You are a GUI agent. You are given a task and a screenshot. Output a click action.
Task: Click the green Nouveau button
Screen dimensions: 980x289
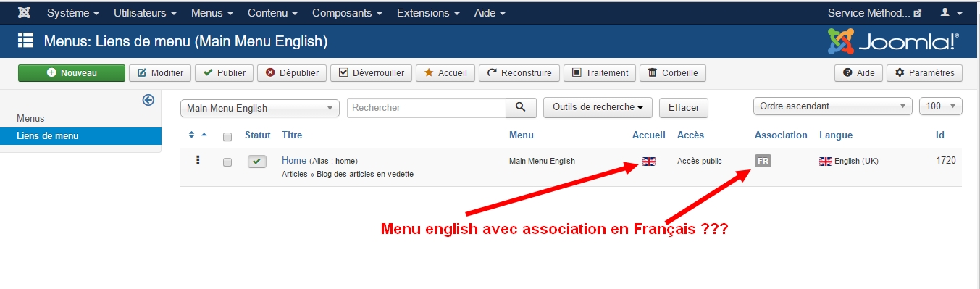[72, 72]
